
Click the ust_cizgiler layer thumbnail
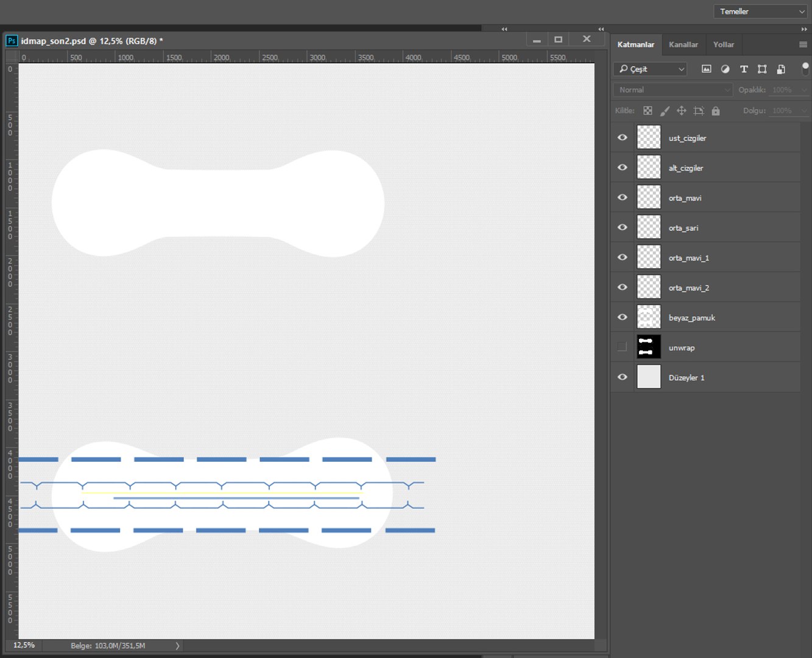click(x=649, y=138)
